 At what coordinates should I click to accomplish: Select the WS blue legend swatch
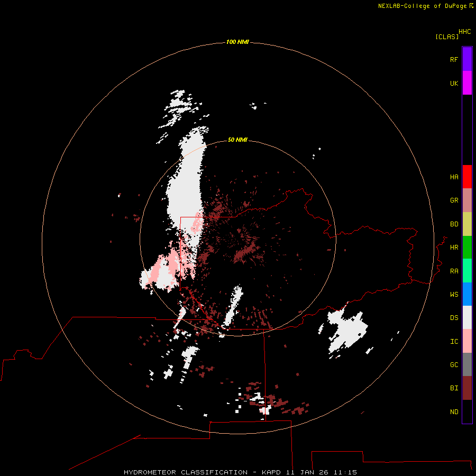coord(467,294)
